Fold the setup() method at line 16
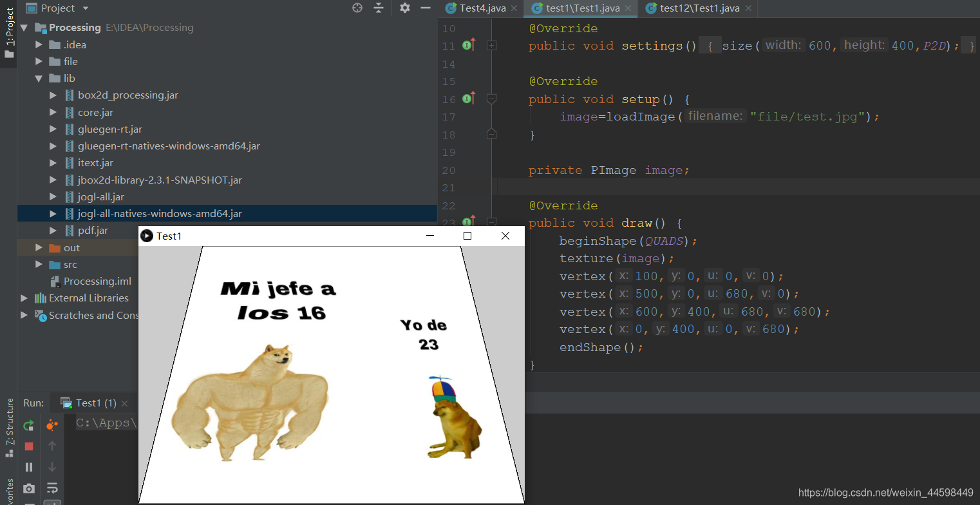Screen dimensions: 980x505 (491, 99)
